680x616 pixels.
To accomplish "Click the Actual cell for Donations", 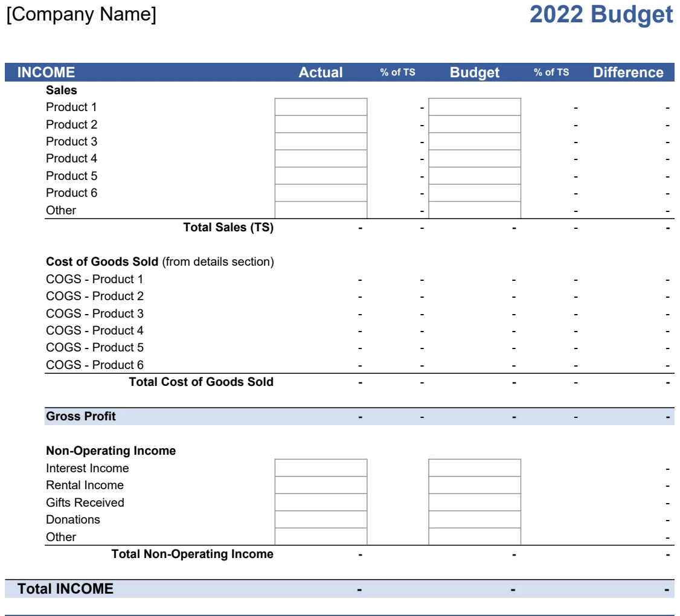I will click(321, 519).
